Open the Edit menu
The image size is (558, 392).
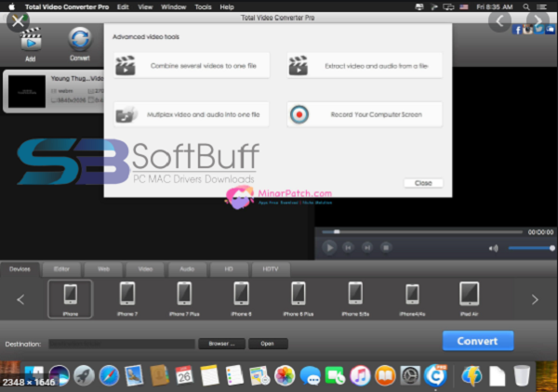click(123, 7)
